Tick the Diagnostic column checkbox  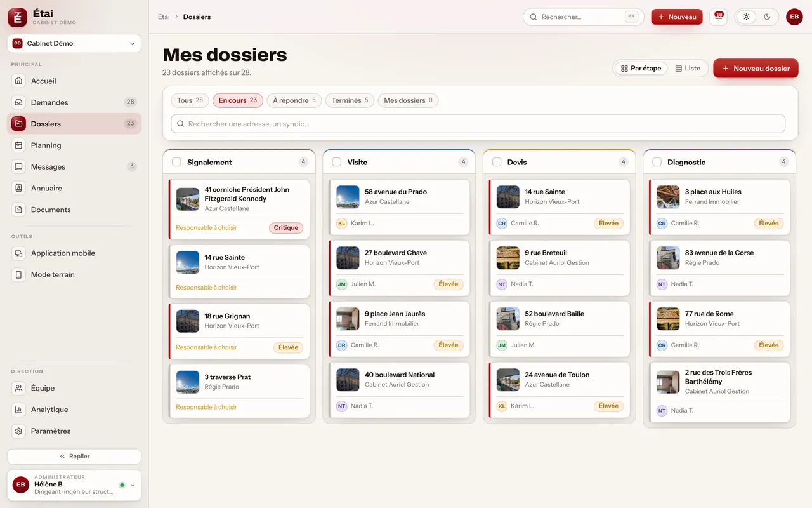pyautogui.click(x=657, y=162)
